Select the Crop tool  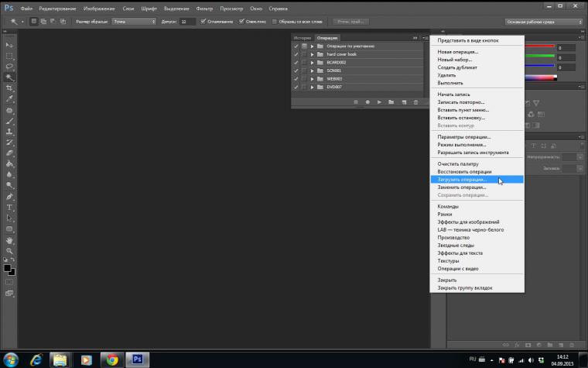click(9, 88)
